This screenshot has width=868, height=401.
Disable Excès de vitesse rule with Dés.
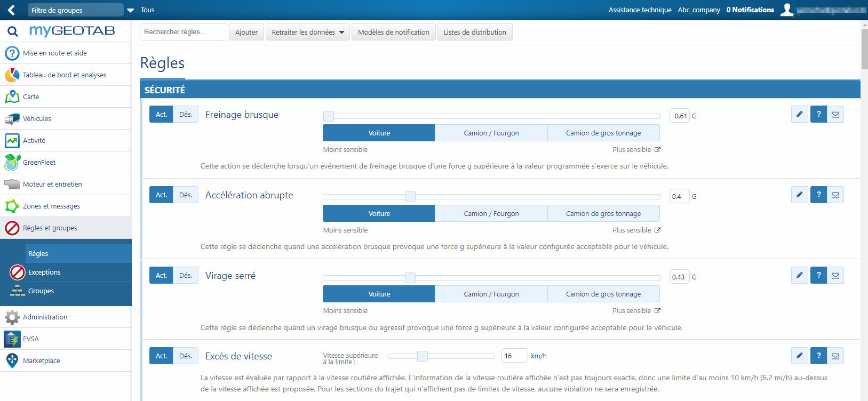(x=186, y=356)
